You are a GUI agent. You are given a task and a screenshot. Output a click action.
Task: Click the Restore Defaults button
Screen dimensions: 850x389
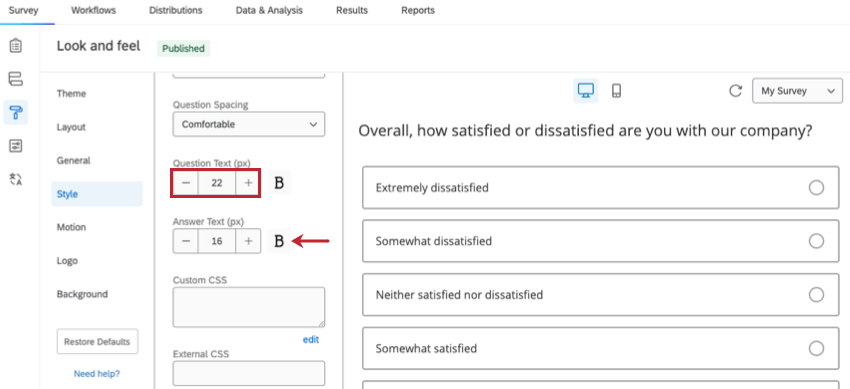tap(97, 341)
